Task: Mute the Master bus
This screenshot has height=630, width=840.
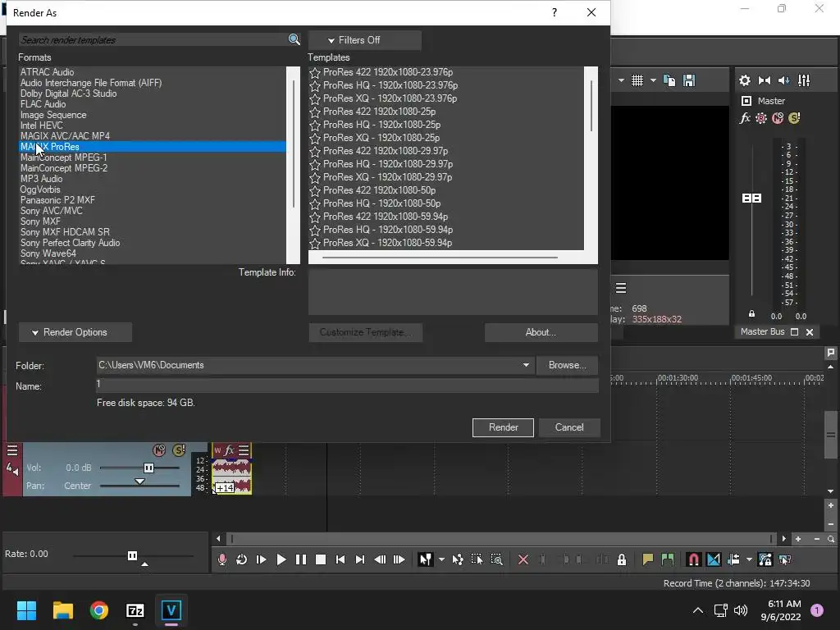Action: tap(778, 118)
